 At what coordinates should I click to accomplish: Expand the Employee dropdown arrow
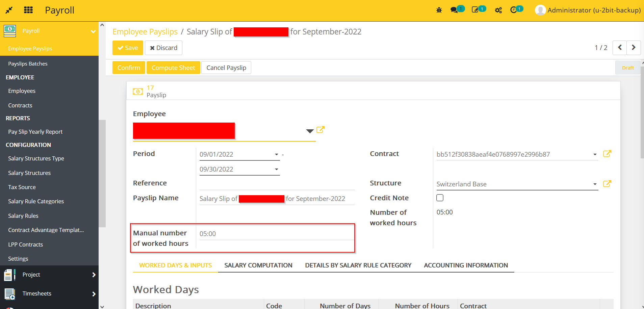310,131
